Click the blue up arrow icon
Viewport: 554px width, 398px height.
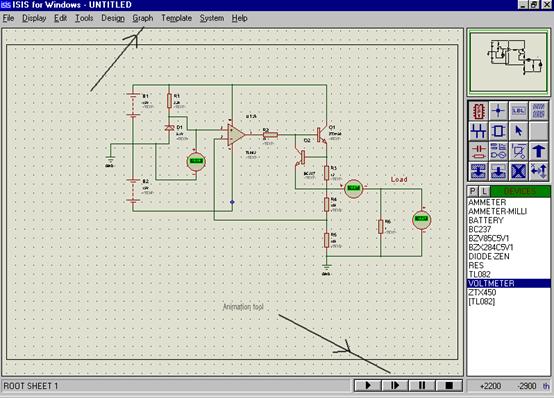click(x=538, y=151)
